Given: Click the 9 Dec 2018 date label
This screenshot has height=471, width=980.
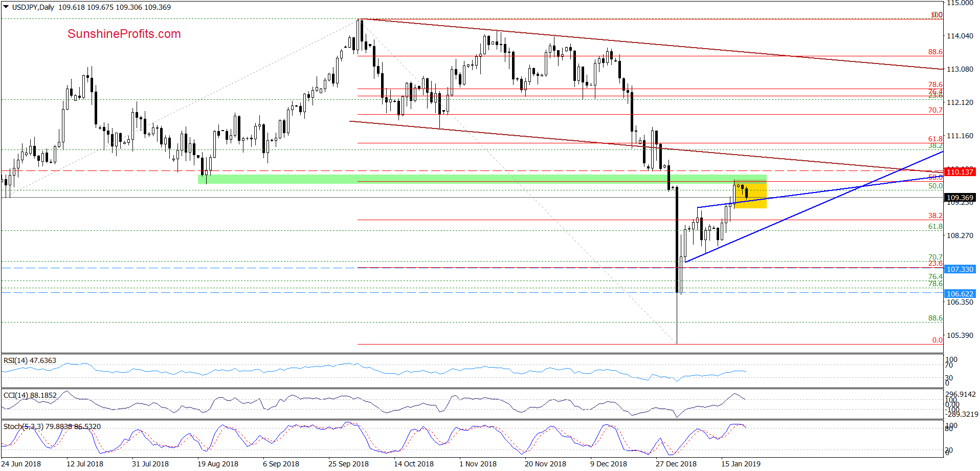Looking at the screenshot, I should [x=609, y=464].
